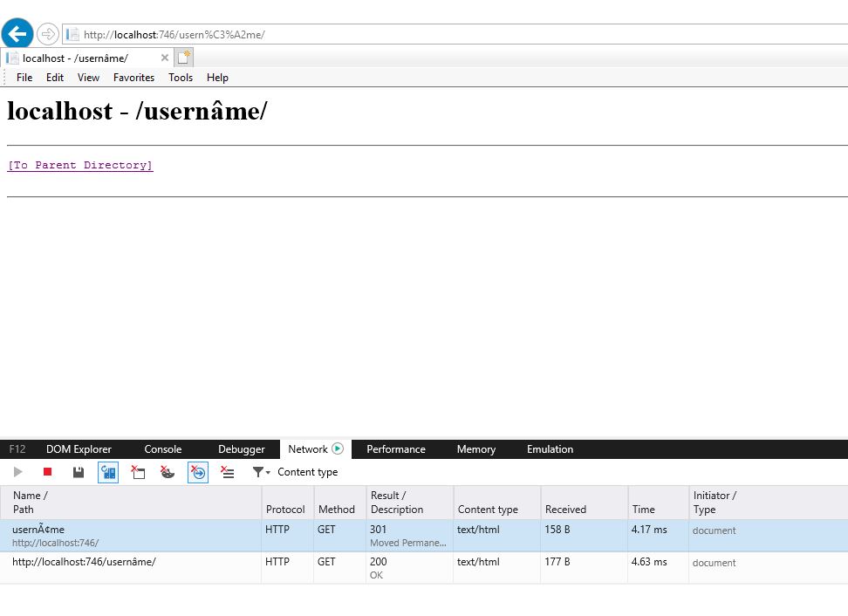Image resolution: width=848 pixels, height=616 pixels.
Task: Click the '177 B' received value
Action: (x=557, y=562)
